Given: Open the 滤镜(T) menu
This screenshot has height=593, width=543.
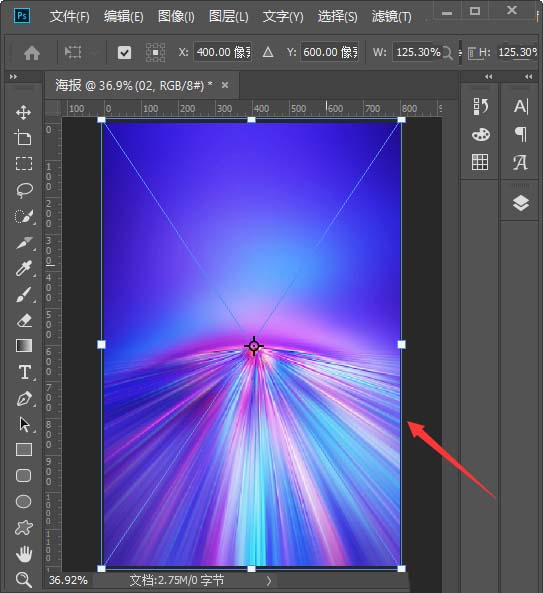Looking at the screenshot, I should [391, 17].
